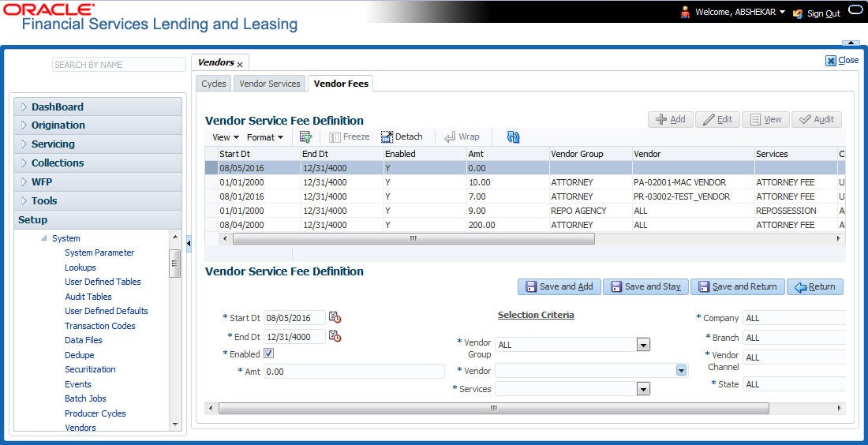
Task: Open the Vendor Group dropdown
Action: (642, 345)
